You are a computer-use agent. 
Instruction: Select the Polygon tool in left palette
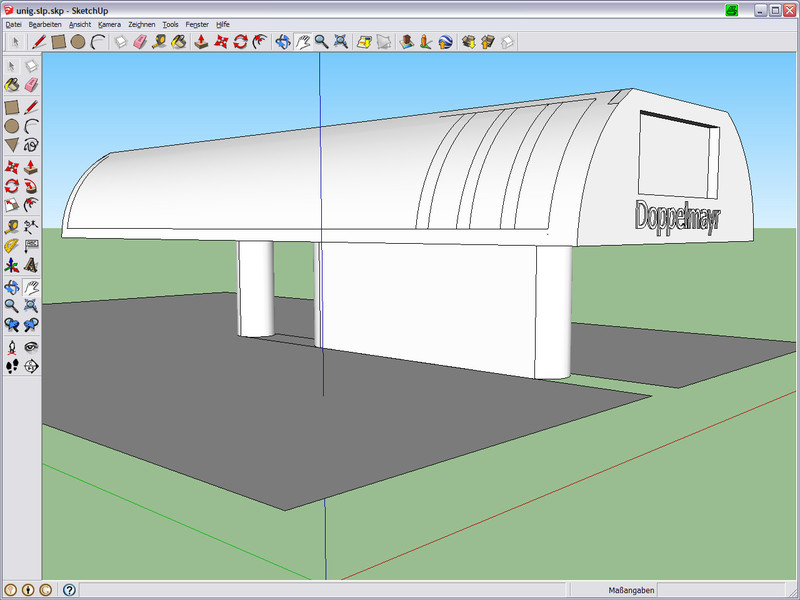coord(12,145)
